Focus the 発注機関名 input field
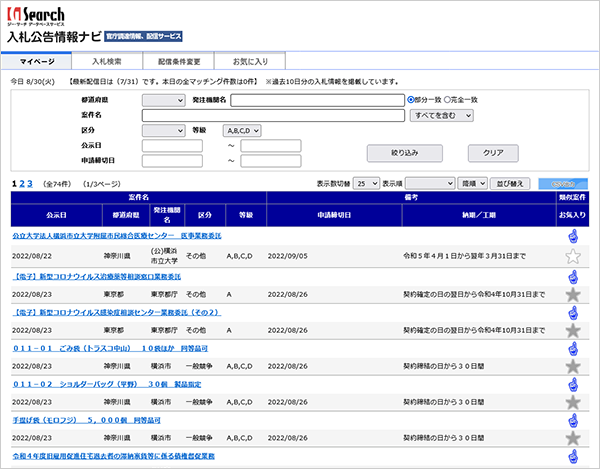600x469 pixels. pyautogui.click(x=317, y=100)
